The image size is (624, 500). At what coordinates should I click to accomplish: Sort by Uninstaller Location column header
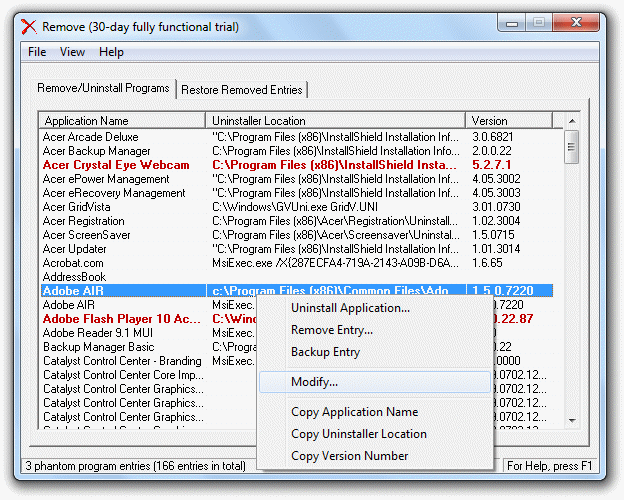pos(335,121)
